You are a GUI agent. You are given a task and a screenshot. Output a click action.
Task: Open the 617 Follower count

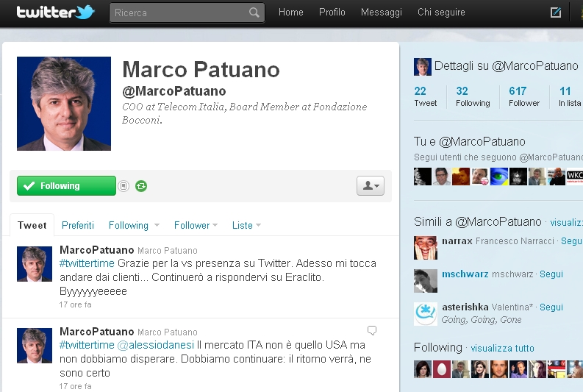pyautogui.click(x=524, y=96)
